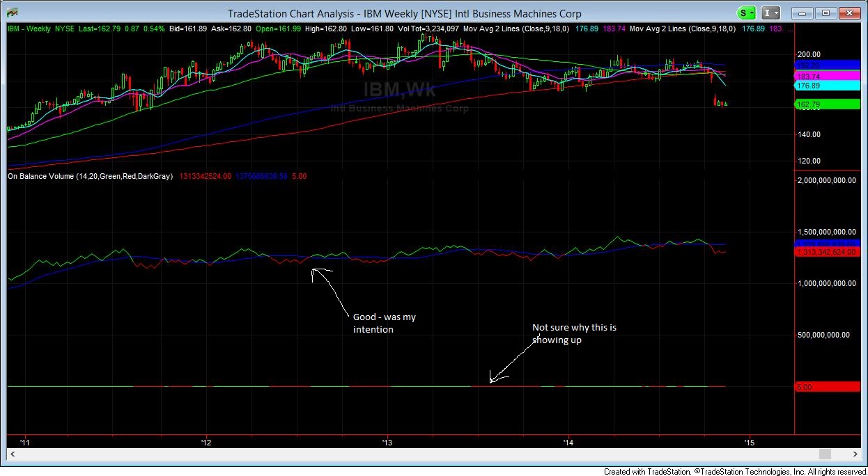The image size is (868, 476).
Task: Click the '15 date axis label
Action: tap(750, 442)
